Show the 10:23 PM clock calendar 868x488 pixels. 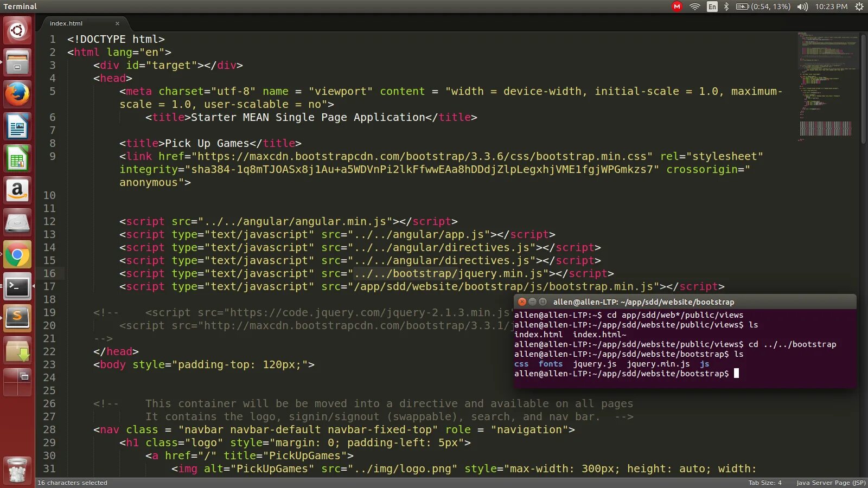point(831,7)
